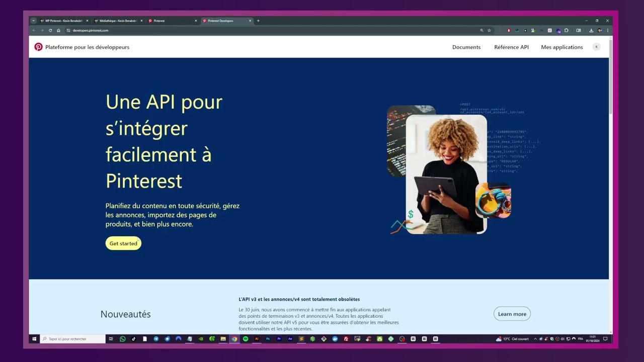Click the Pinterest logo in the site header
Viewport: 644px width, 362px height.
click(38, 47)
